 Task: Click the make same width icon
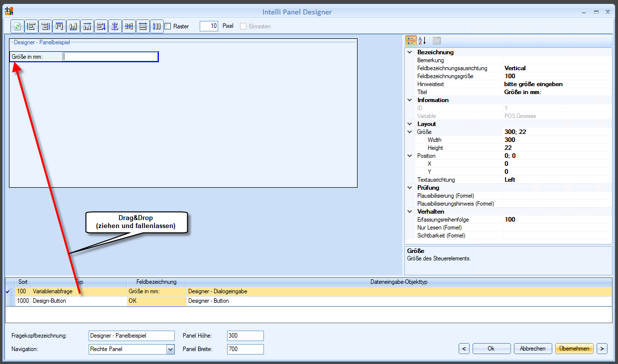tap(87, 26)
